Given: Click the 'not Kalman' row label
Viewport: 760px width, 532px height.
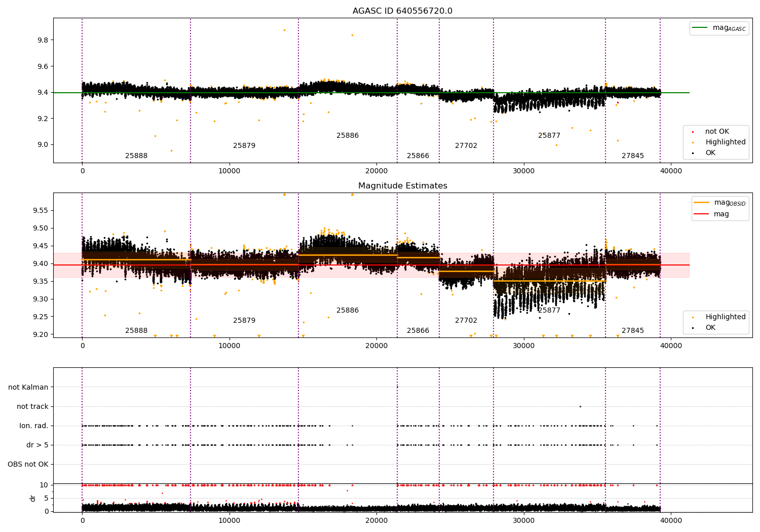Looking at the screenshot, I should pos(28,387).
